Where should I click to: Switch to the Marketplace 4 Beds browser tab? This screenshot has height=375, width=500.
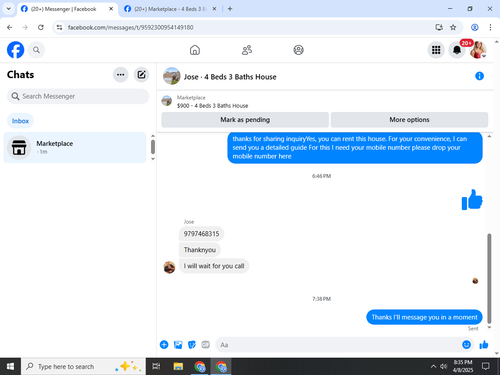(170, 9)
